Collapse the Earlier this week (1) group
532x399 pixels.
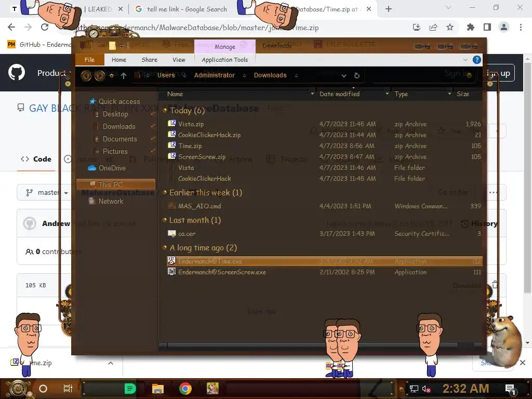165,193
